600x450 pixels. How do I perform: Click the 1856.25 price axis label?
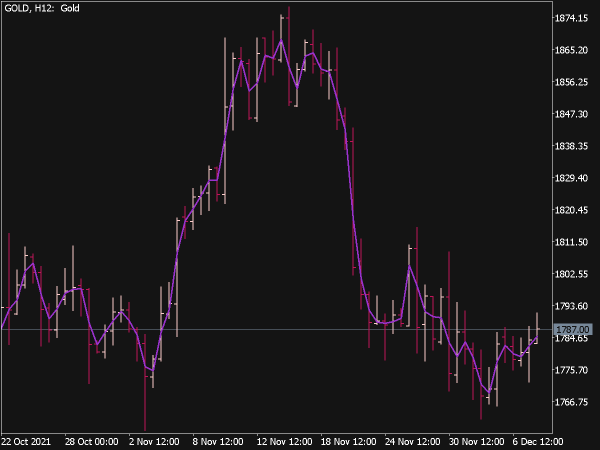[571, 82]
